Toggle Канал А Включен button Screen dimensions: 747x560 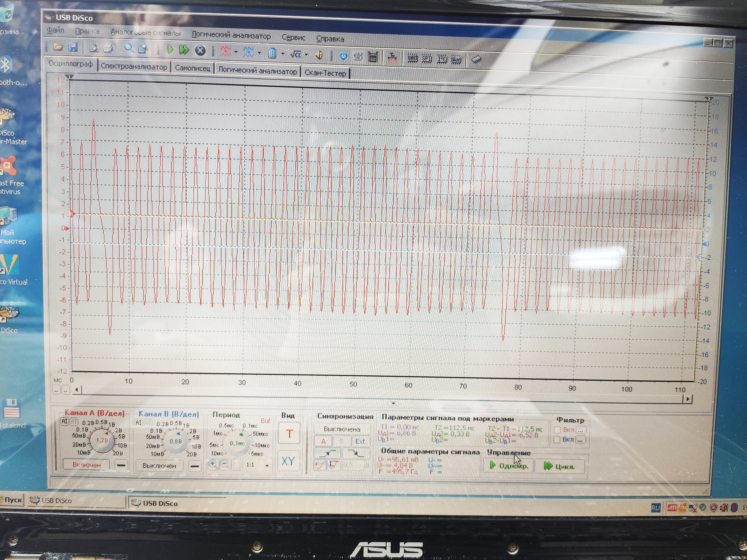pos(86,465)
